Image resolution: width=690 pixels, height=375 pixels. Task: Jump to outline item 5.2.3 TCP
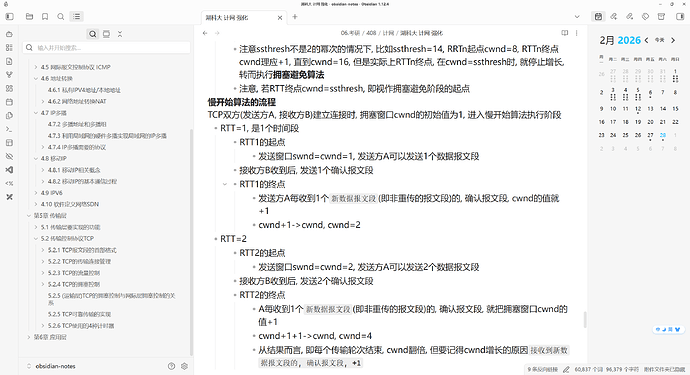(74, 273)
